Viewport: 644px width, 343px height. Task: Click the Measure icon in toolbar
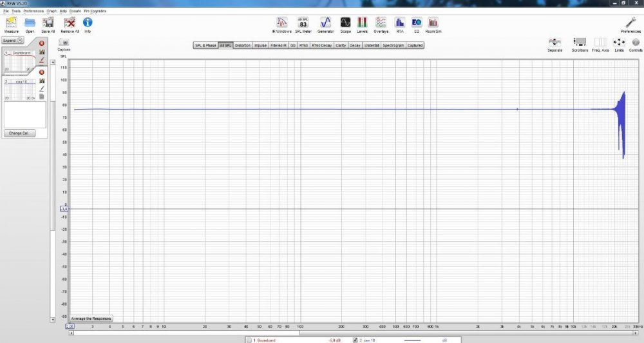(11, 23)
